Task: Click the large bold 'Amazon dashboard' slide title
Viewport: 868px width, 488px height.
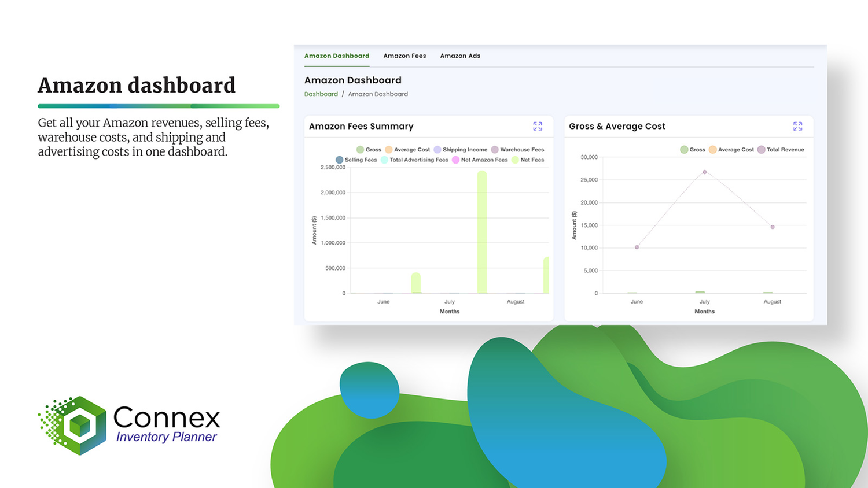Action: [137, 86]
